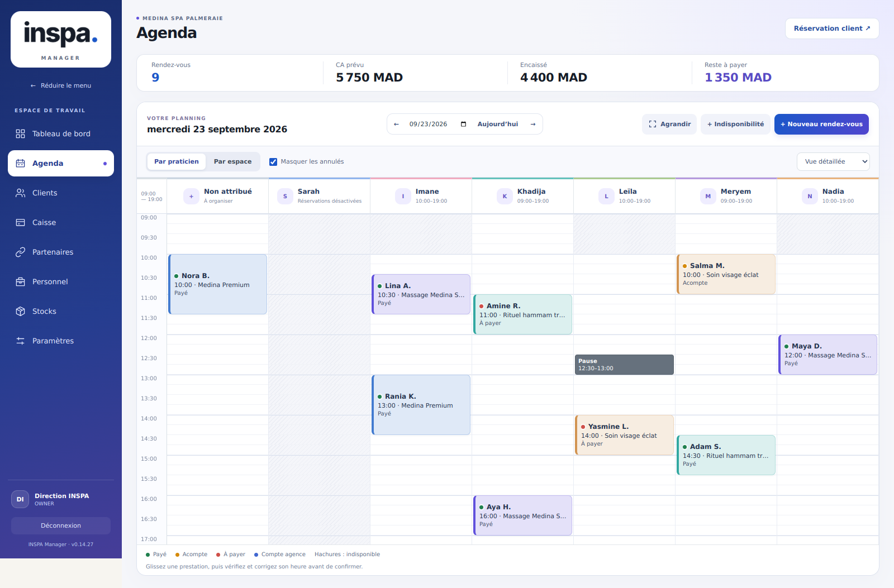Image resolution: width=894 pixels, height=588 pixels.
Task: Click the Agrandir fullscreen button
Action: click(x=669, y=124)
